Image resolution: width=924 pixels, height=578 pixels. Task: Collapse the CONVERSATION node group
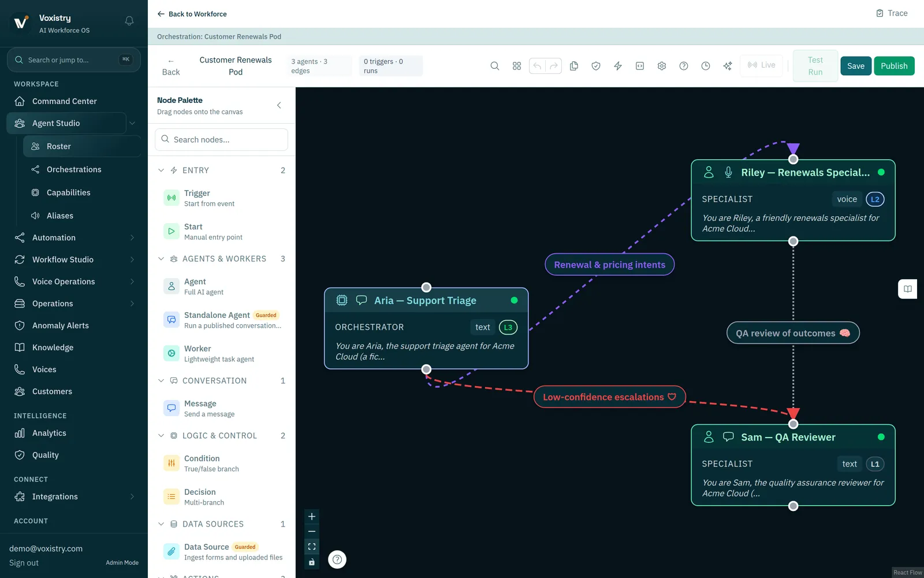pos(161,381)
